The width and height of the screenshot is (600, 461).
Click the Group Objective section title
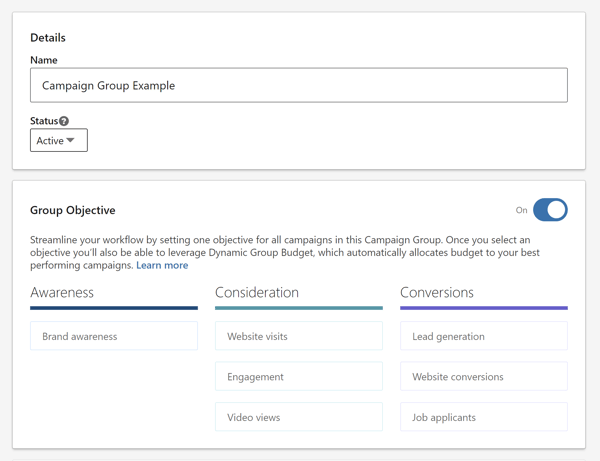73,211
